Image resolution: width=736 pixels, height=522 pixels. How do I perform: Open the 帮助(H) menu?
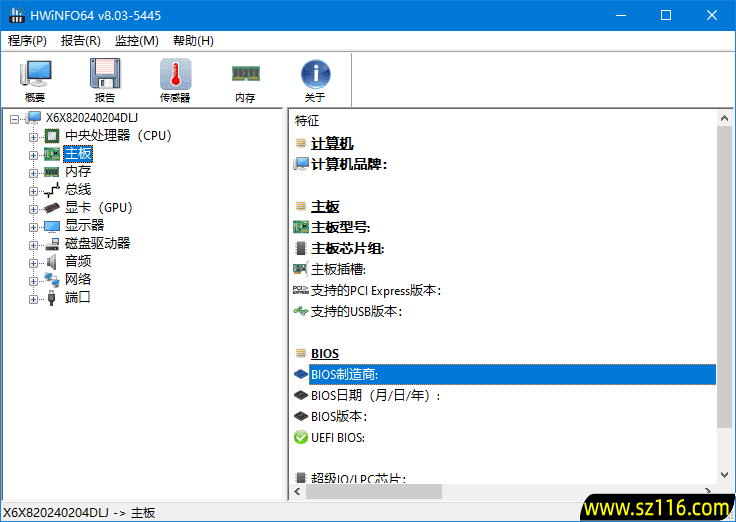coord(193,41)
